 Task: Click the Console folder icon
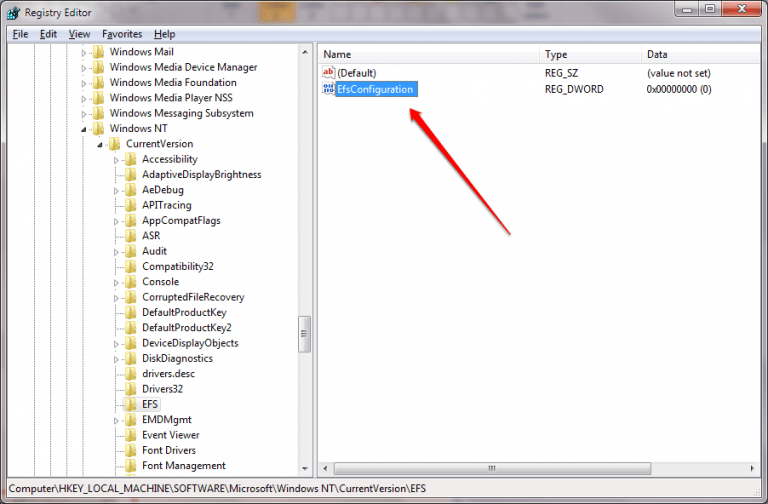pos(131,282)
